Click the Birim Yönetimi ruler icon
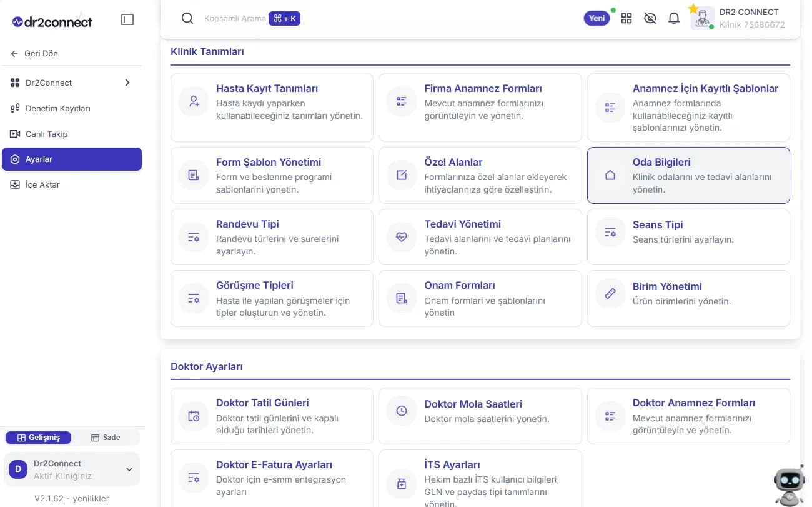Viewport: 812px width, 507px height. click(610, 293)
